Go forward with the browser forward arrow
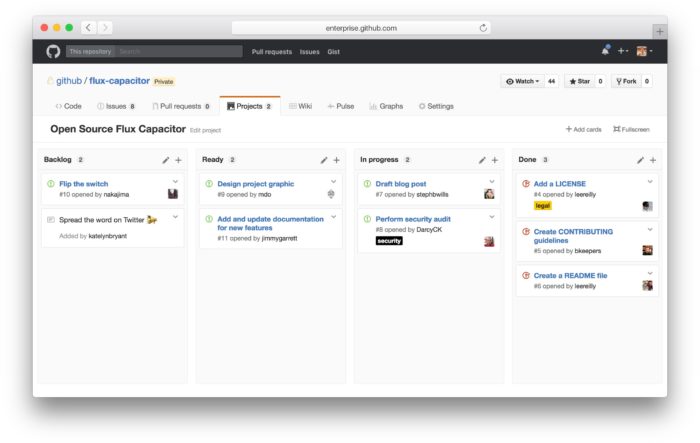700x443 pixels. point(105,28)
